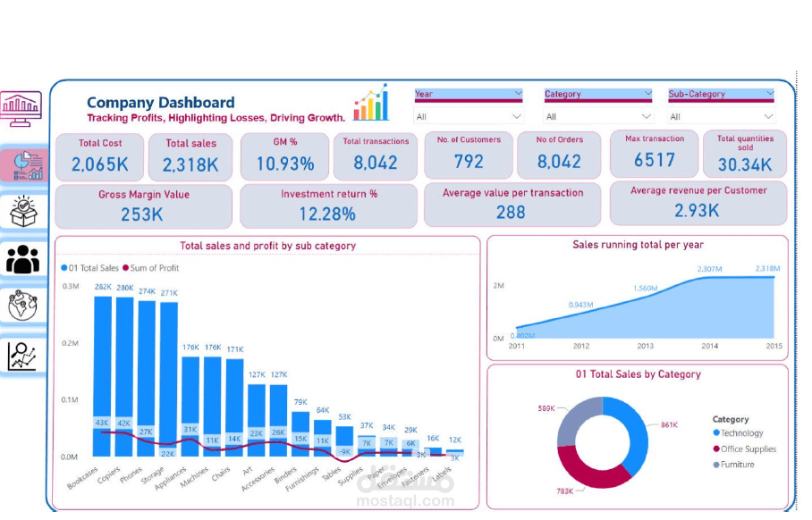
Task: Click the No. of Customers 792 value
Action: [x=469, y=162]
